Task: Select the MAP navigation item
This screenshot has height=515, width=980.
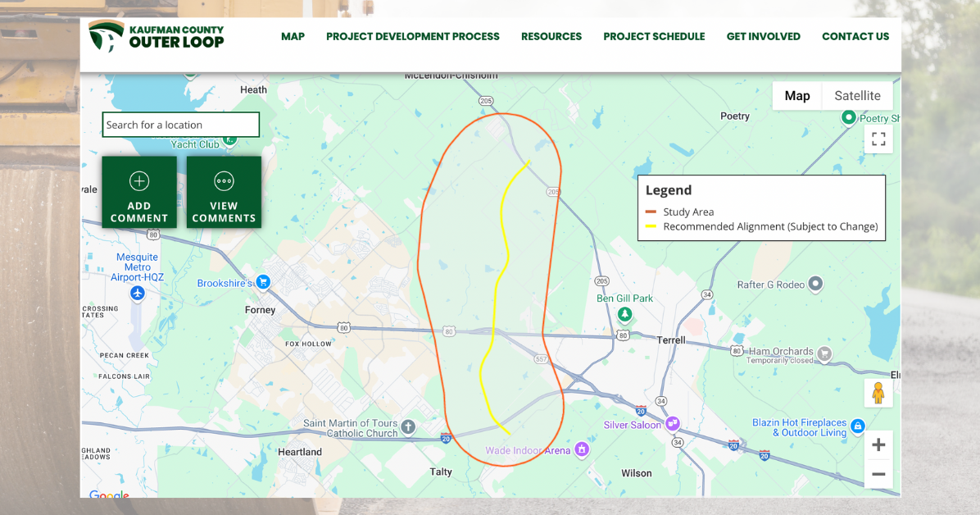Action: click(x=293, y=36)
